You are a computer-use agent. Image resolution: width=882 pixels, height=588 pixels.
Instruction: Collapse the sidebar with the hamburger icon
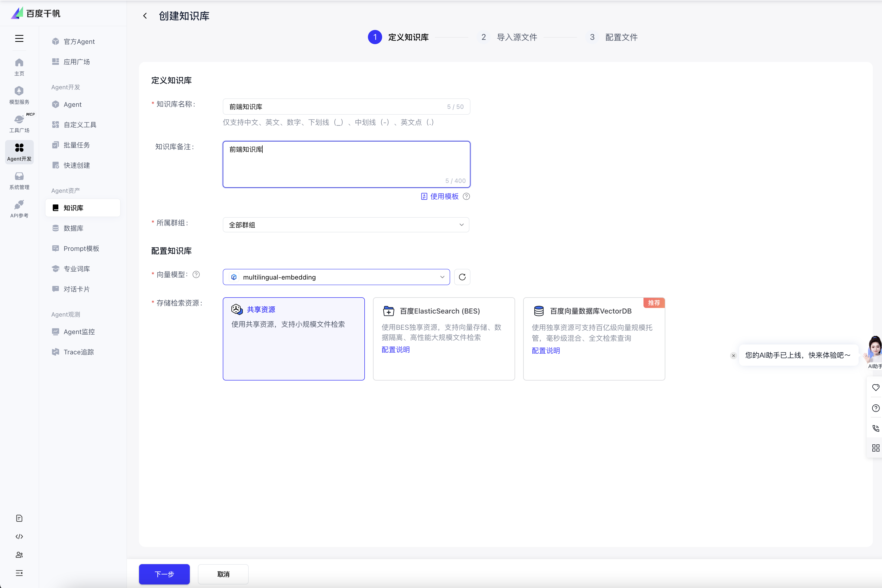(x=19, y=38)
